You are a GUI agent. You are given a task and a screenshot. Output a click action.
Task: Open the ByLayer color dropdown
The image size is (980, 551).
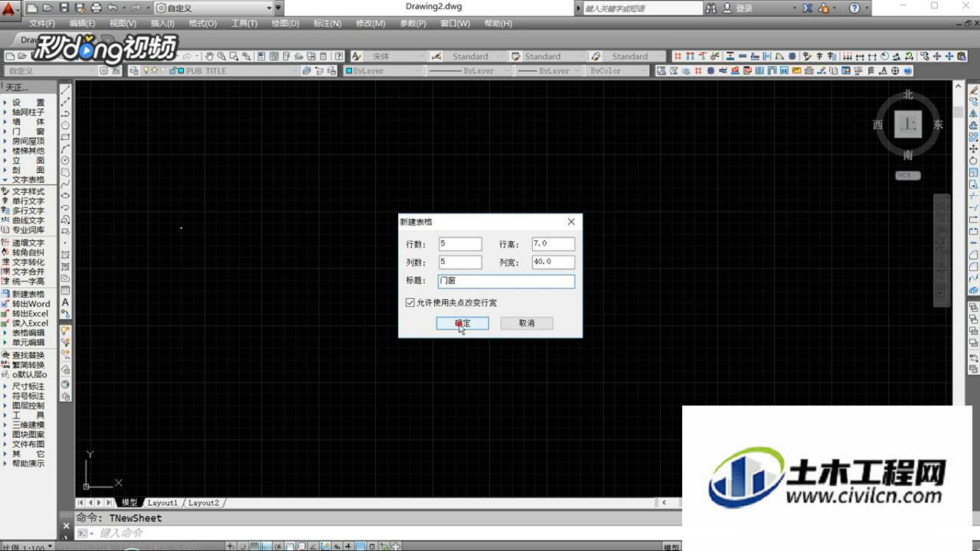383,70
